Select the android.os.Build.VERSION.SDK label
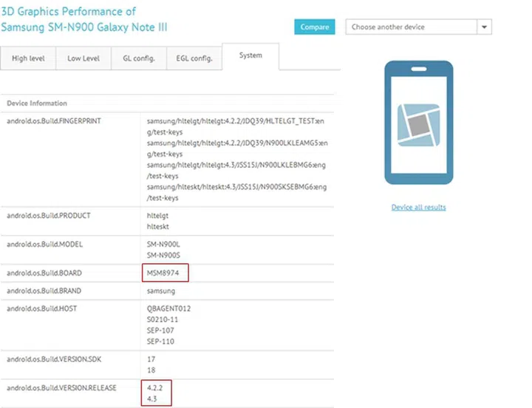 (54, 359)
